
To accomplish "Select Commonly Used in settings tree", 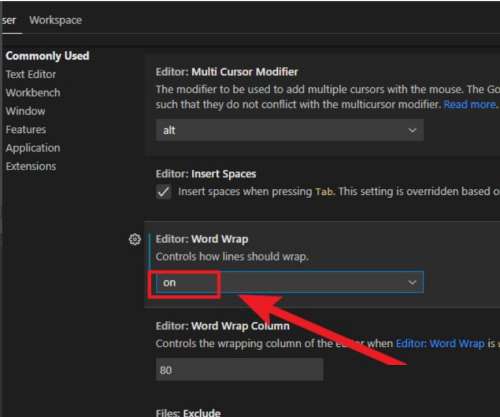I will [x=47, y=56].
